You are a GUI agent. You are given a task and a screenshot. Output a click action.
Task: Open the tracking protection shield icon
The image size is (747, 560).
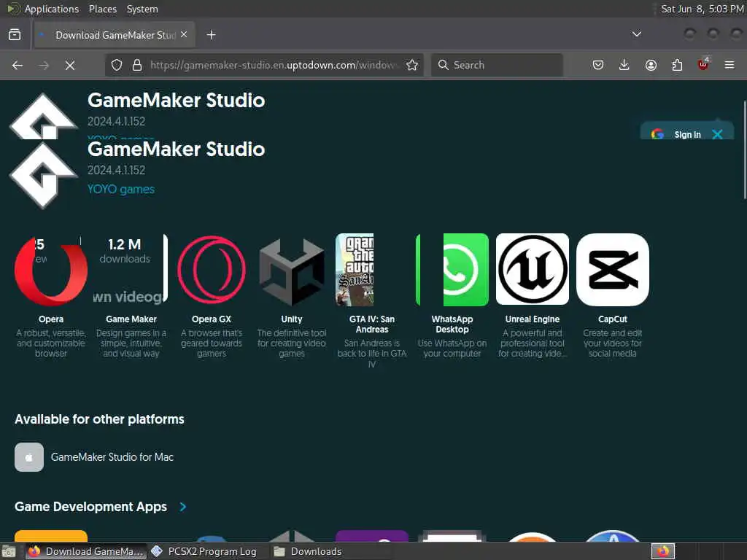[117, 65]
